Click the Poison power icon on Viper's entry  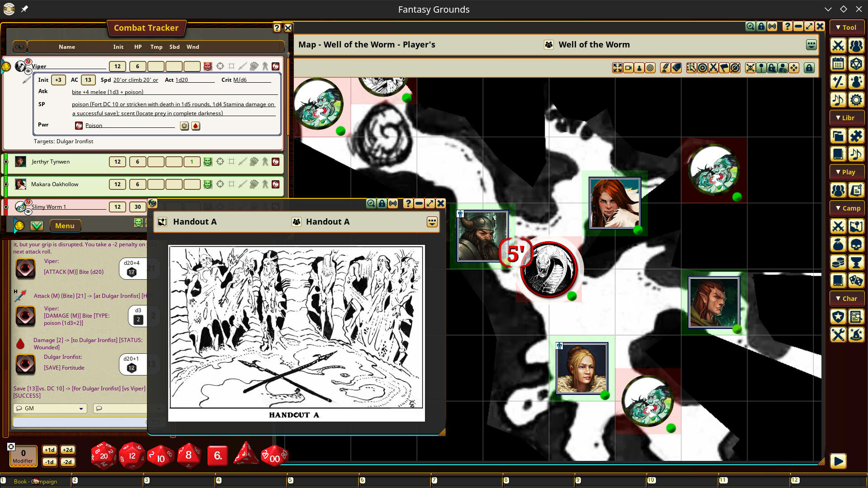click(79, 126)
